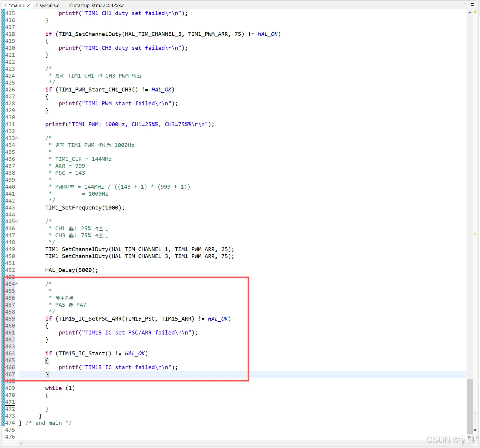Click the horizontal scrollbar left arrow
The width and height of the screenshot is (480, 448).
click(x=21, y=443)
